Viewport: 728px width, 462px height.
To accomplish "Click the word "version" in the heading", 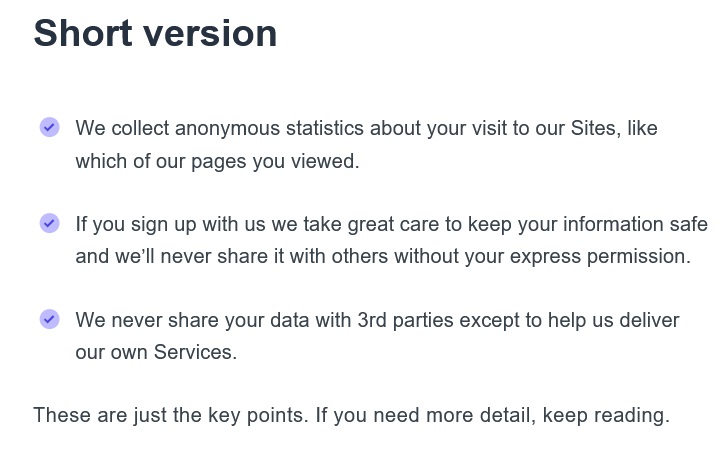I will 210,33.
